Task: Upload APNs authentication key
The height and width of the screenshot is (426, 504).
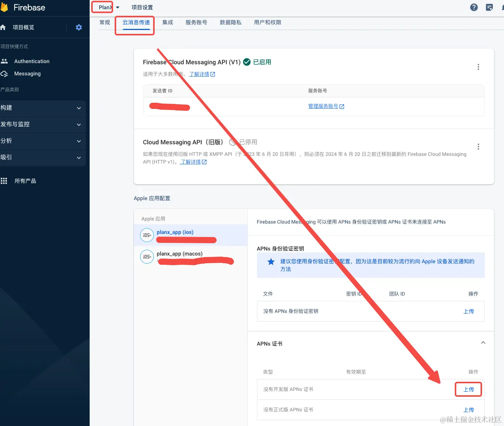Action: coord(469,311)
